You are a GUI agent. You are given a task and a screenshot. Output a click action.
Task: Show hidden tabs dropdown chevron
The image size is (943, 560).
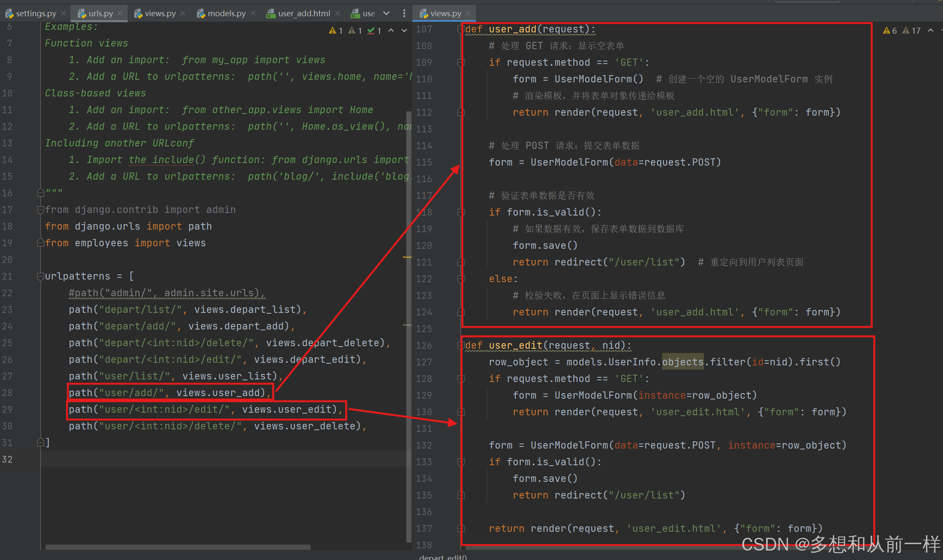click(386, 13)
